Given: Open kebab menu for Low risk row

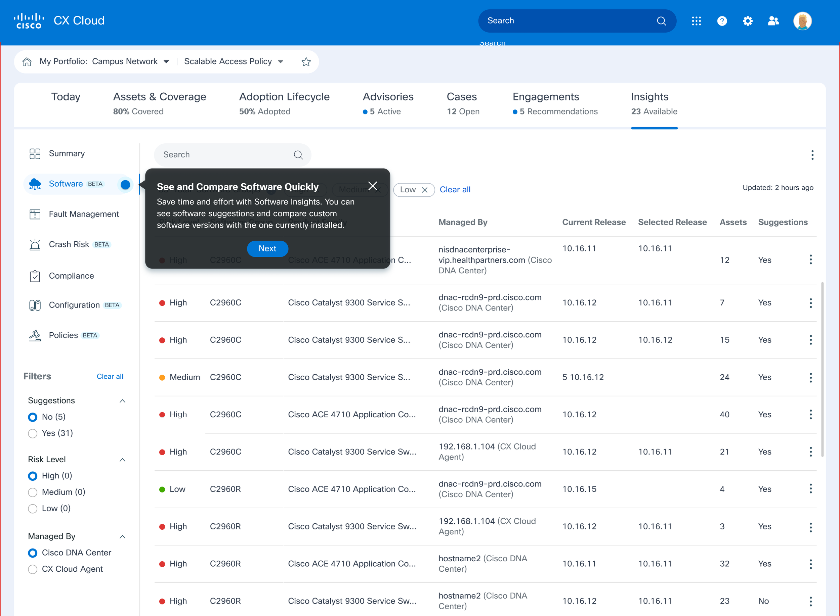Looking at the screenshot, I should click(x=810, y=489).
